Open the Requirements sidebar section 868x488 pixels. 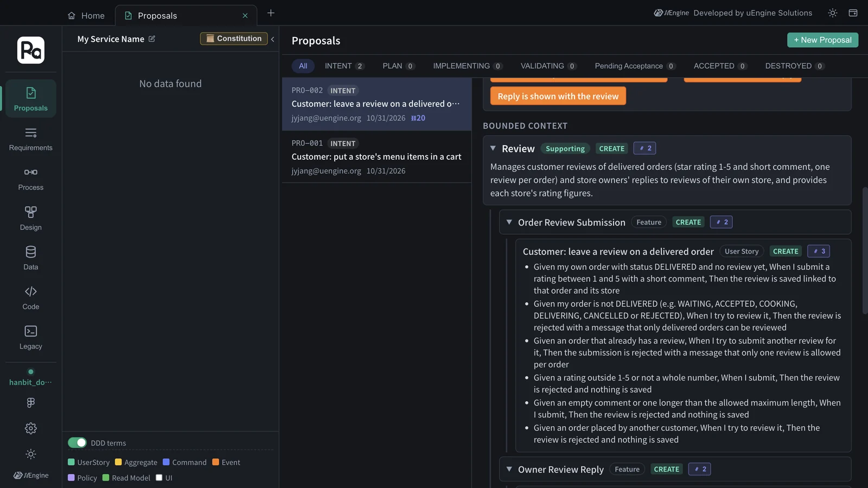(31, 139)
